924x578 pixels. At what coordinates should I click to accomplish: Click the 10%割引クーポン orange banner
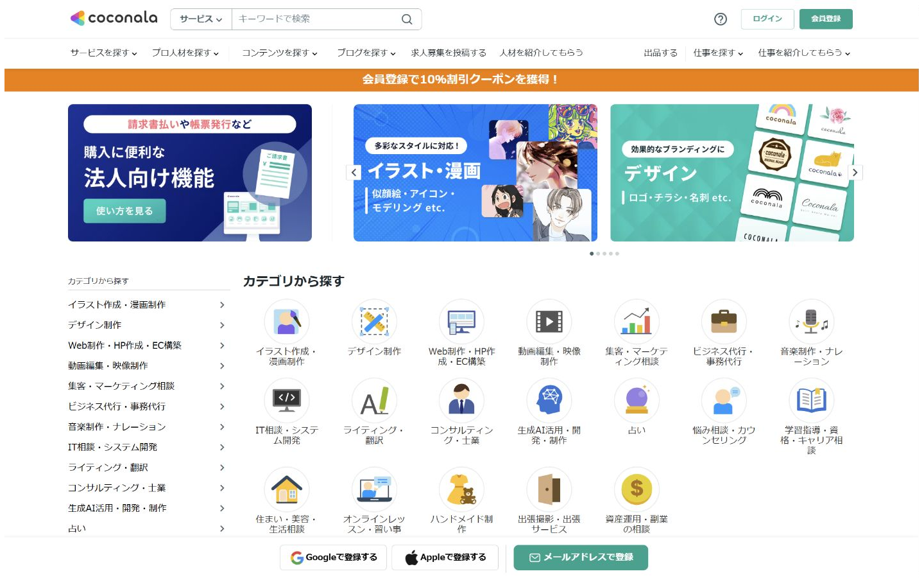[x=461, y=80]
